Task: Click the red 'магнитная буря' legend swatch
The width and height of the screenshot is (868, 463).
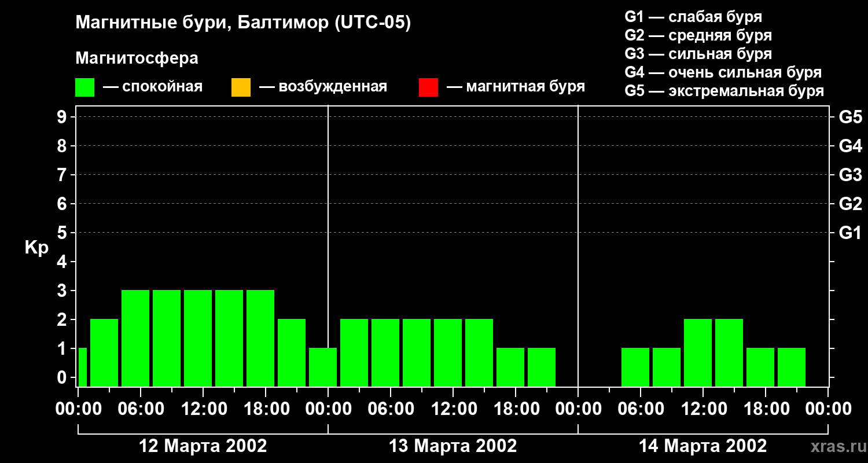Action: [428, 87]
